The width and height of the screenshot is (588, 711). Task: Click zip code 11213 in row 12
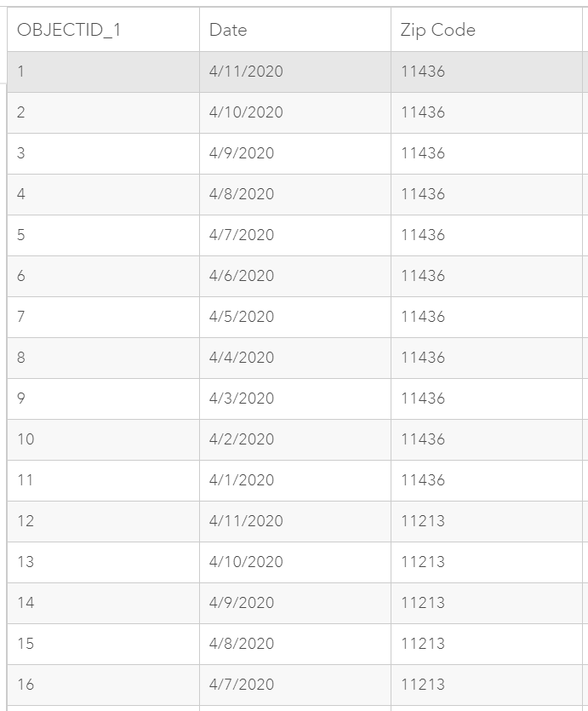tap(423, 521)
